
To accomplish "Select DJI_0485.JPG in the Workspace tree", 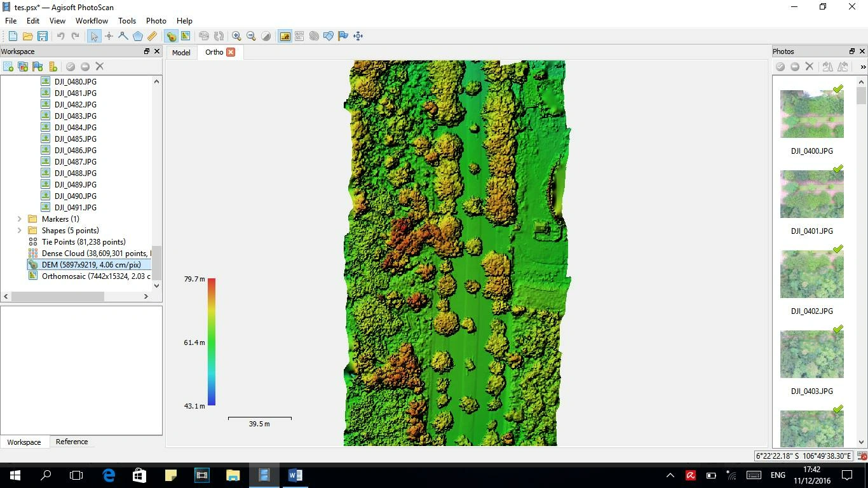I will click(76, 139).
